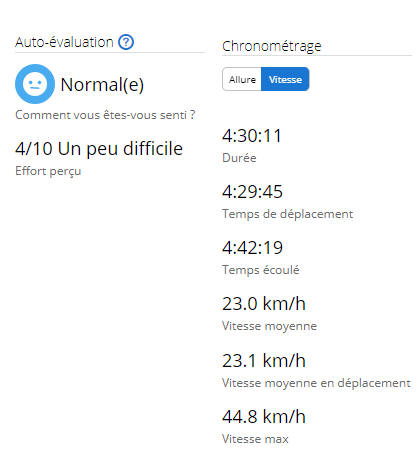Image resolution: width=420 pixels, height=452 pixels.
Task: Click the Effort perçu label
Action: (48, 171)
